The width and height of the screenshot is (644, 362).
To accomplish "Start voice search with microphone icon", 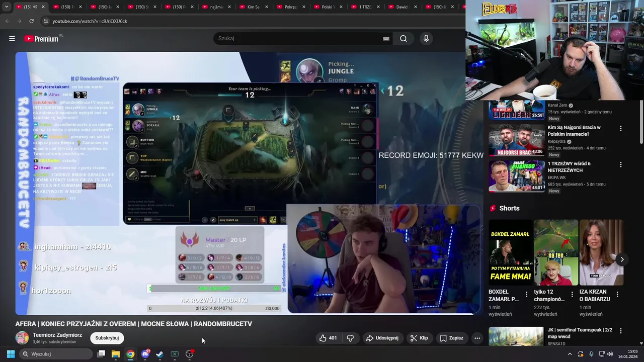I will 426,39.
